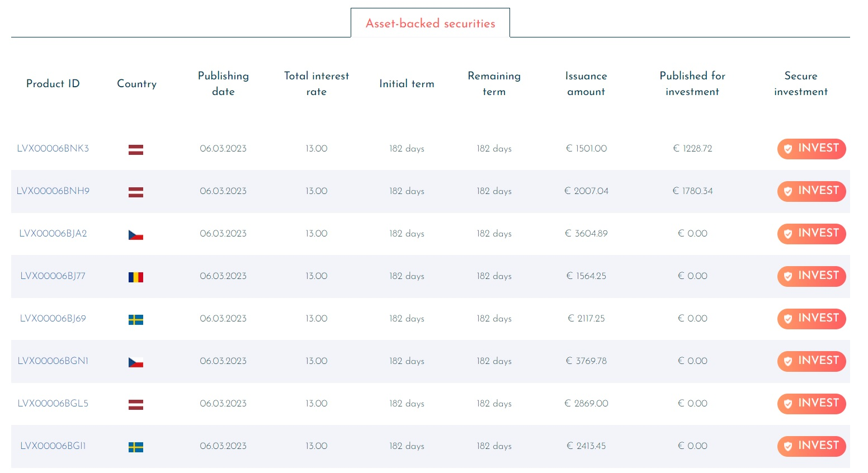Invest in product LVX00006BJ69
The height and width of the screenshot is (473, 868).
click(x=812, y=319)
